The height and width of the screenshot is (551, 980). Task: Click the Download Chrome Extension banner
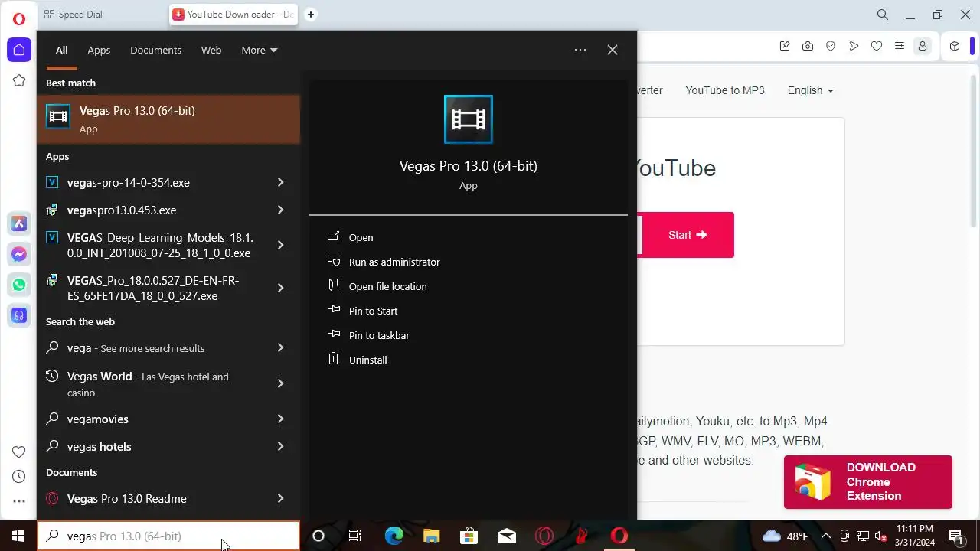point(868,482)
